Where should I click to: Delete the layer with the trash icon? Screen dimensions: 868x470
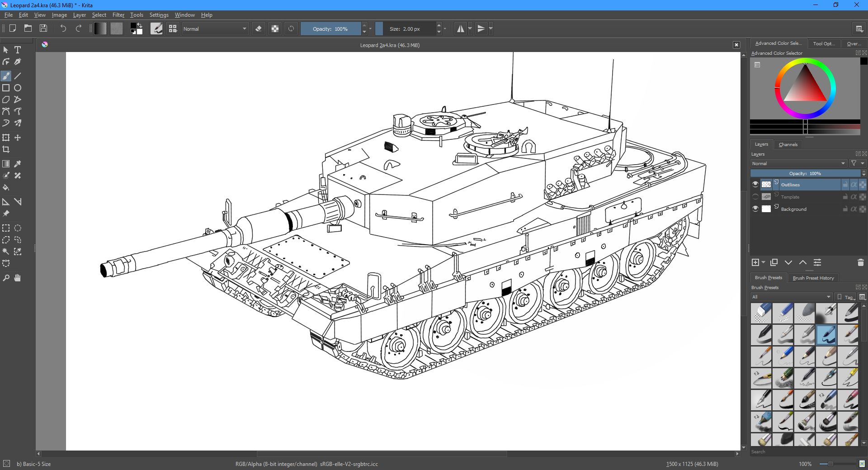(x=860, y=262)
